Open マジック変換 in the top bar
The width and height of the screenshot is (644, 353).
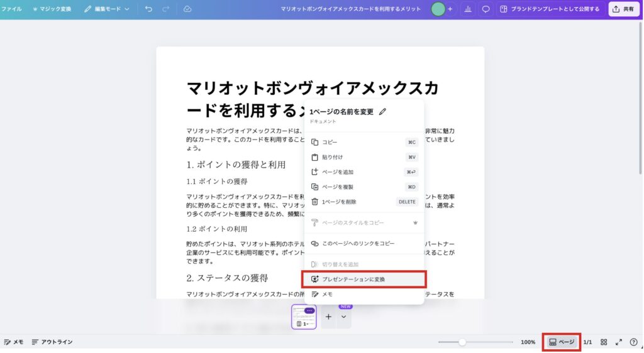point(52,9)
